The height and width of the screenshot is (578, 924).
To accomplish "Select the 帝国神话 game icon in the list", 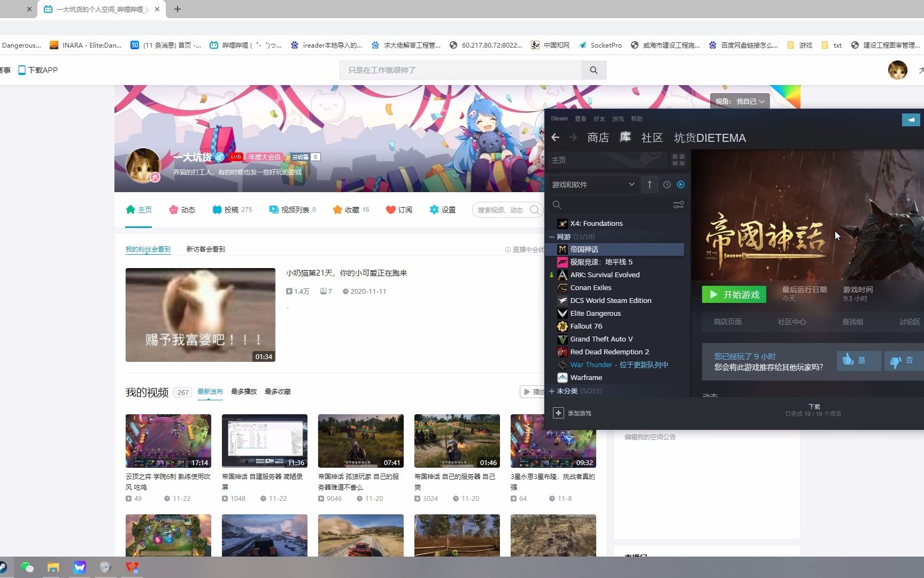I will (x=563, y=249).
